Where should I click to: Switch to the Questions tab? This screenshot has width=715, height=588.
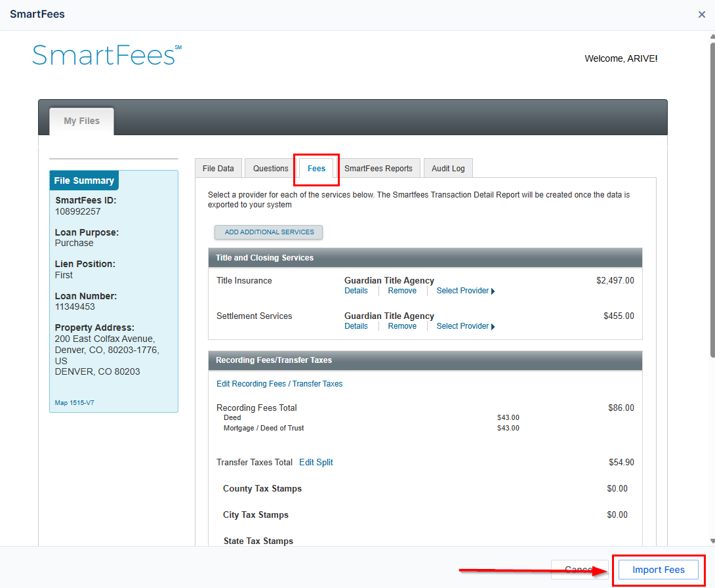pyautogui.click(x=270, y=168)
